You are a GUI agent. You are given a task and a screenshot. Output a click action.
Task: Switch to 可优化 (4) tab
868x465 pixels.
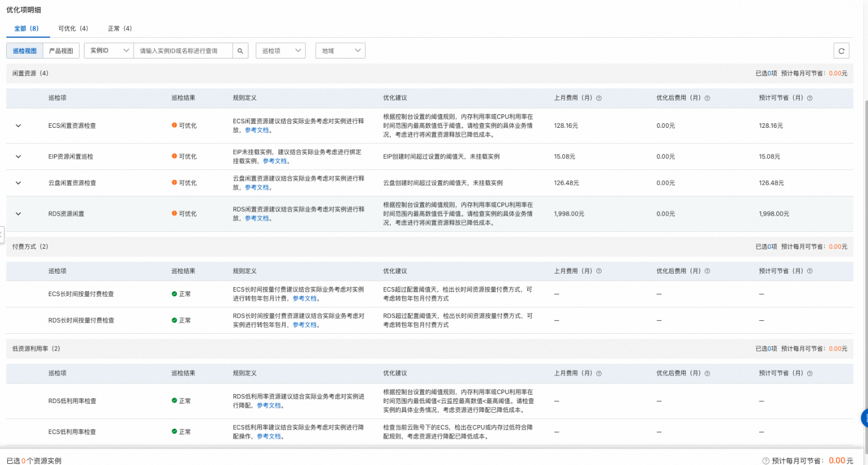tap(73, 28)
